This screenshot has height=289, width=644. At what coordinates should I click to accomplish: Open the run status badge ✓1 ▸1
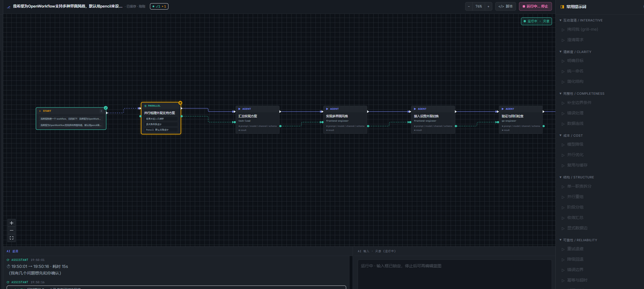tap(159, 6)
